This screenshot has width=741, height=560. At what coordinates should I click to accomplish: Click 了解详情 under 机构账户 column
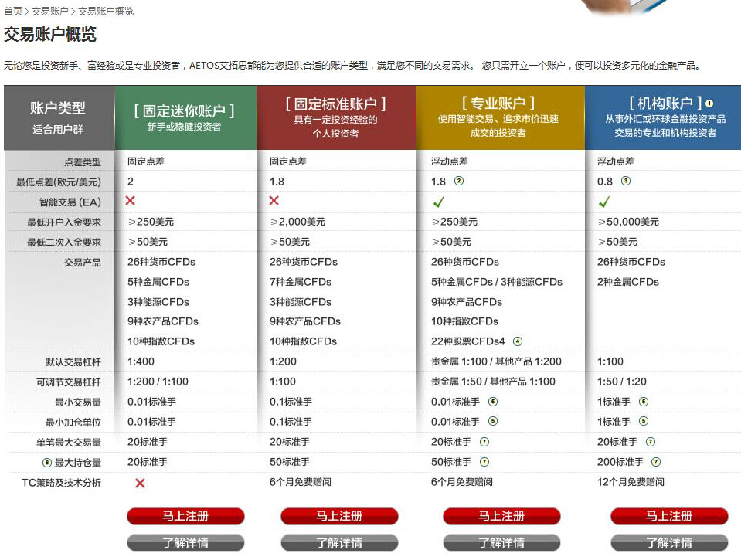point(669,542)
